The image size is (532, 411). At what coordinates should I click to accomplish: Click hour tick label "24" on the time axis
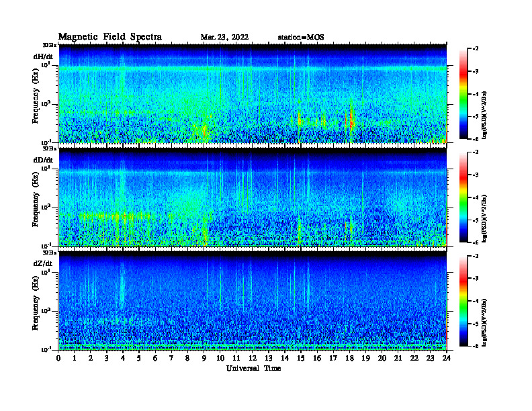pos(447,358)
